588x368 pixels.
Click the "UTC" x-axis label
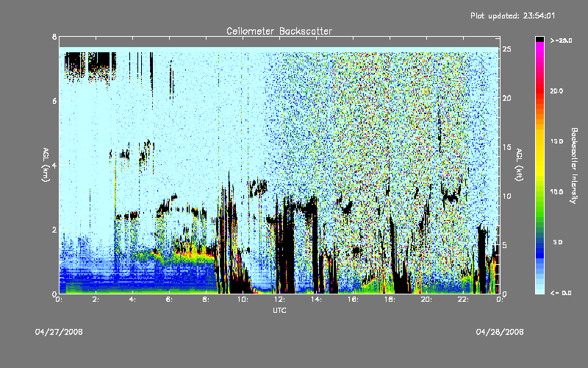pyautogui.click(x=279, y=311)
